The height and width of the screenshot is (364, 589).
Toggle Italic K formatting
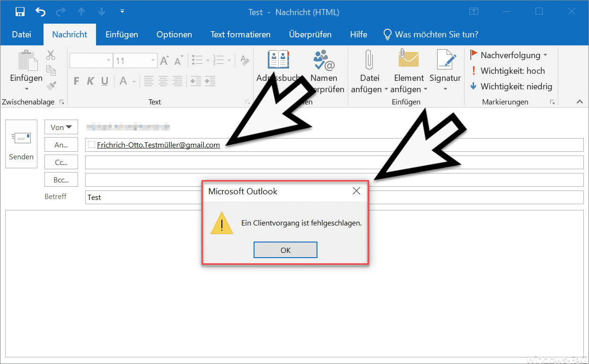pyautogui.click(x=91, y=81)
